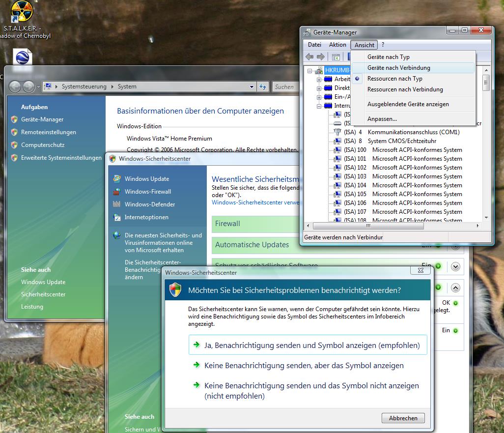Choose Ausgeblendete Geräte anzeigen menu entry
This screenshot has height=433, width=504.
click(x=413, y=104)
